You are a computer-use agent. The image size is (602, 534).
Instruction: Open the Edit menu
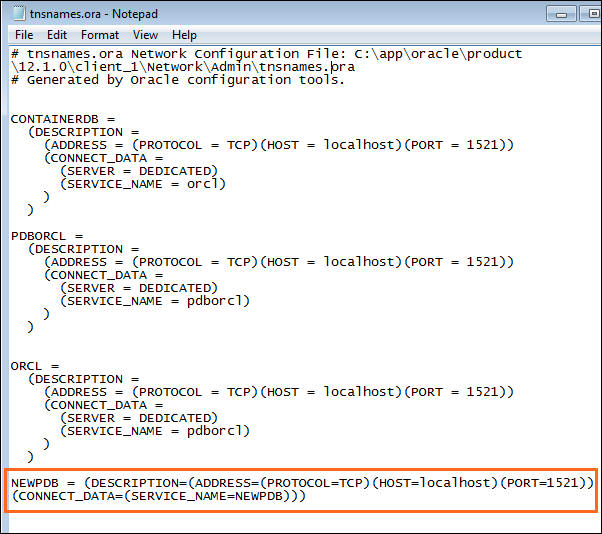pyautogui.click(x=57, y=35)
